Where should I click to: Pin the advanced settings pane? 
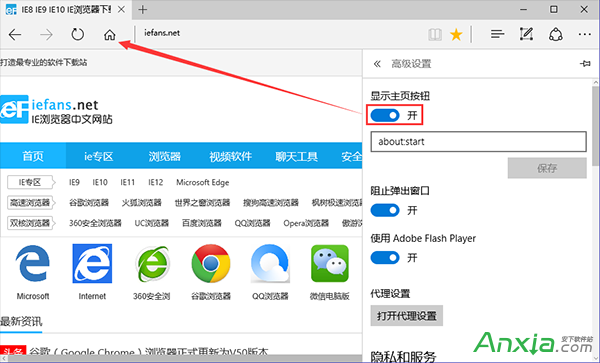[585, 63]
